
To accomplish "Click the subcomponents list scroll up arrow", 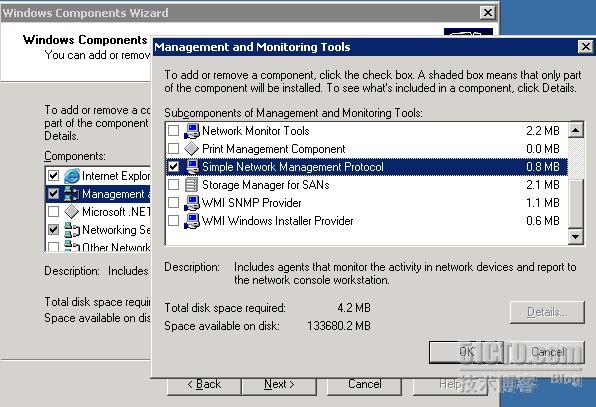I will click(575, 130).
